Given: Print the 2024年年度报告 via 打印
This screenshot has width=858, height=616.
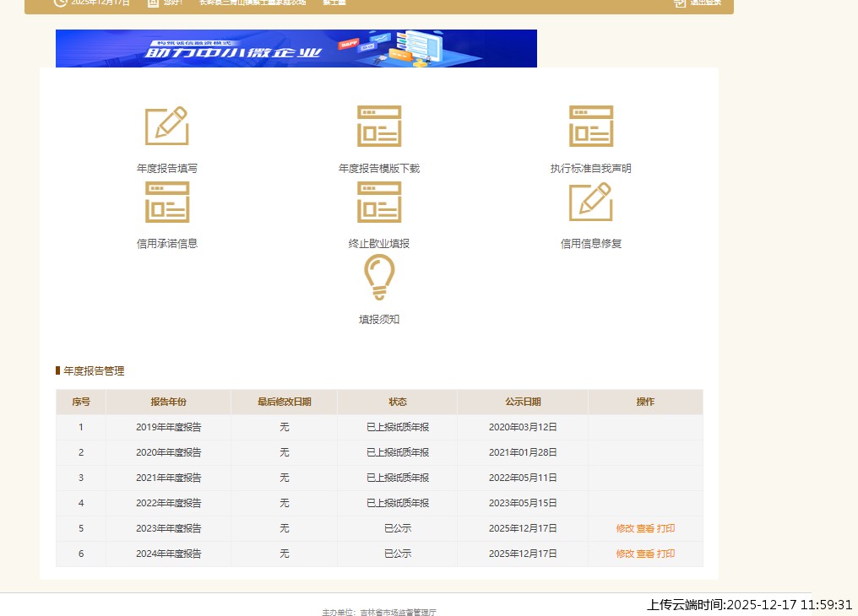Looking at the screenshot, I should [665, 554].
